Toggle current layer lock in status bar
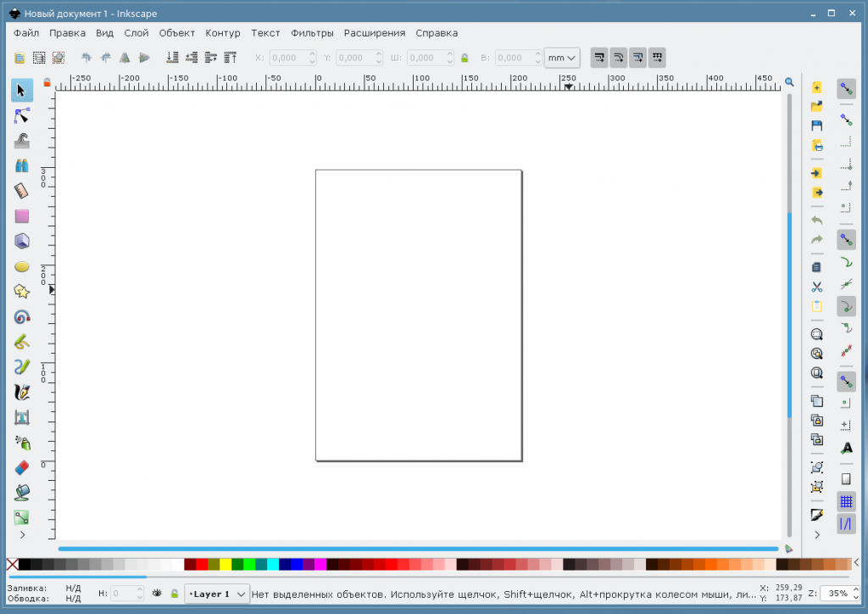This screenshot has width=868, height=614. (175, 594)
